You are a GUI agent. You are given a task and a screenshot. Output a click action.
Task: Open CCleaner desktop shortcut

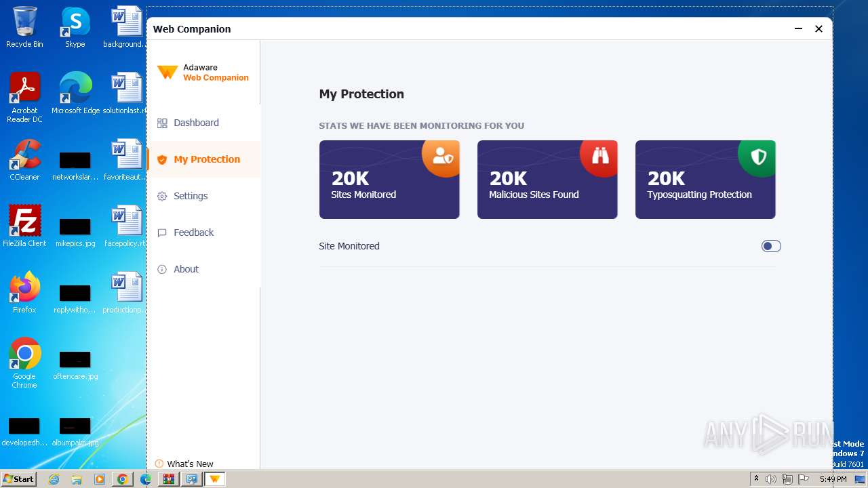[x=24, y=160]
